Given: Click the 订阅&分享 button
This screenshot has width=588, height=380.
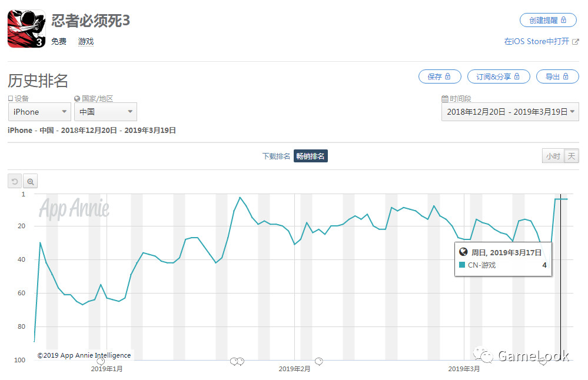Looking at the screenshot, I should (x=498, y=76).
